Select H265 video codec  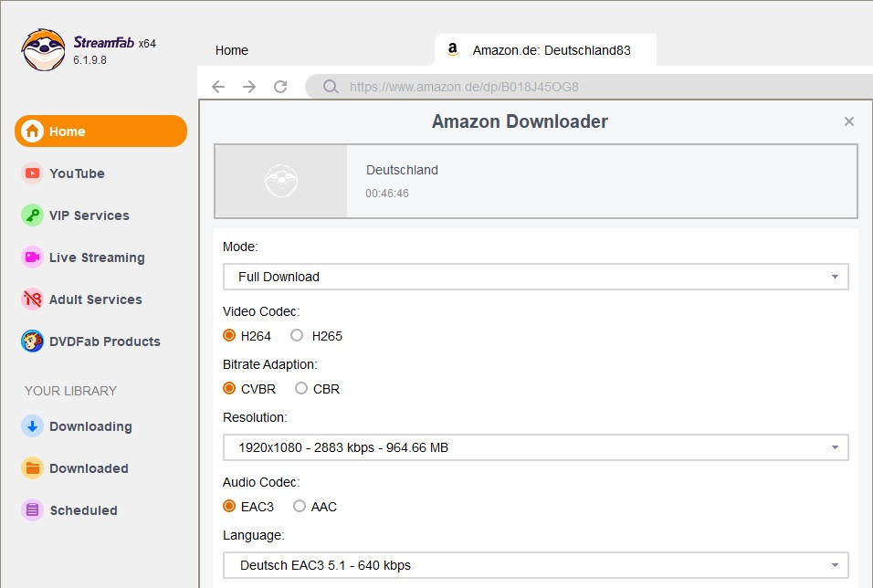[297, 336]
